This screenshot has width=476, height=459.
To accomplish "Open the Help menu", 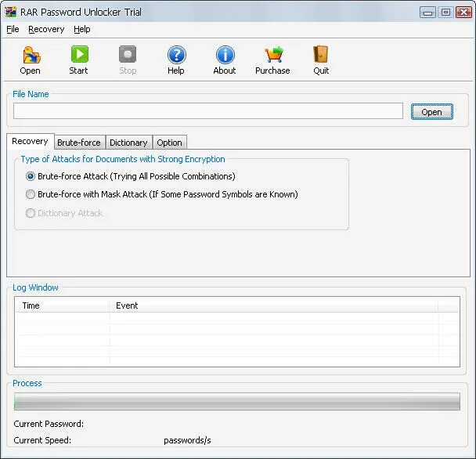I will coord(82,30).
